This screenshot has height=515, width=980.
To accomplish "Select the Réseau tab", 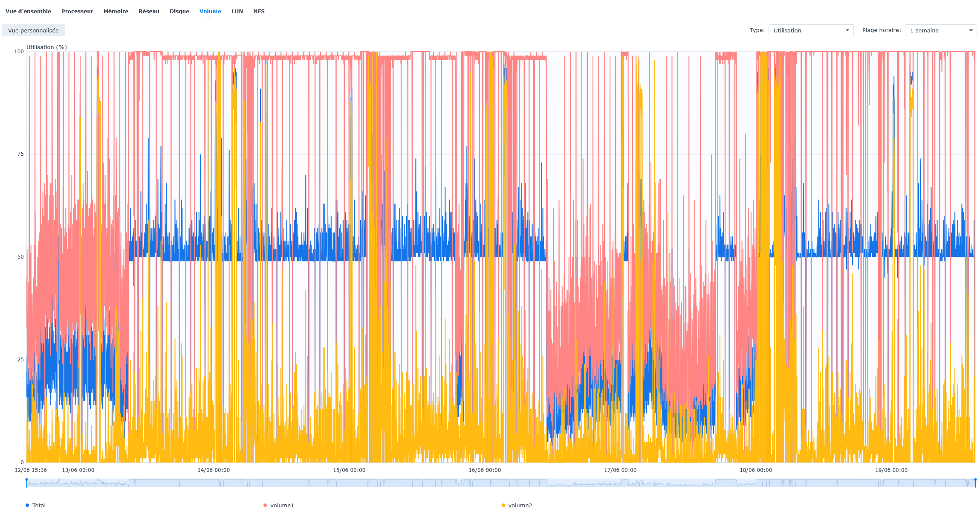I will [149, 12].
